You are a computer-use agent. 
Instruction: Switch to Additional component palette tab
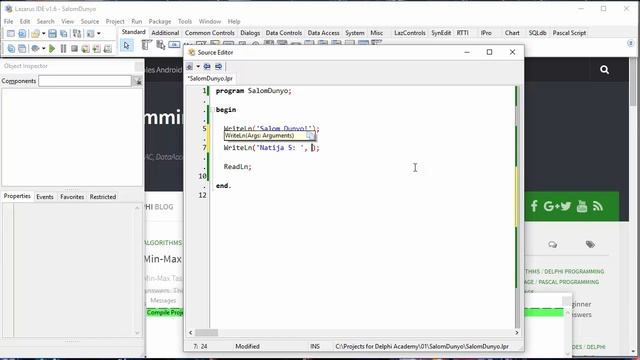pos(165,33)
